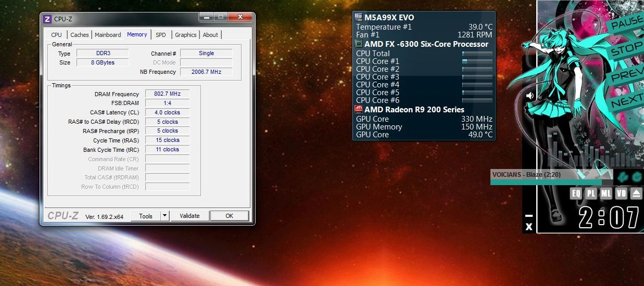
Task: Close the music player with X icon
Action: [529, 227]
